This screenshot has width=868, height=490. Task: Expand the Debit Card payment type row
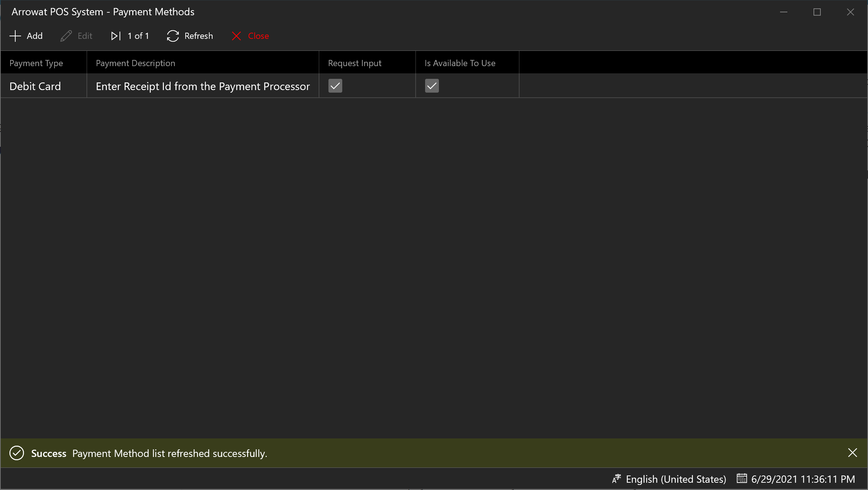[35, 86]
